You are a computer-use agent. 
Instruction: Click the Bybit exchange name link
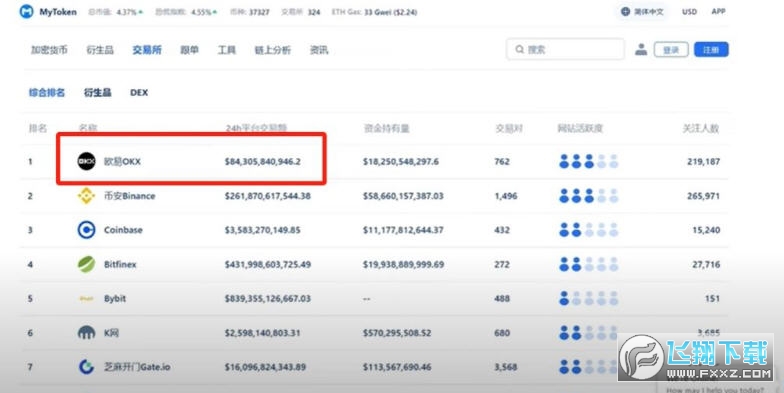(x=115, y=298)
